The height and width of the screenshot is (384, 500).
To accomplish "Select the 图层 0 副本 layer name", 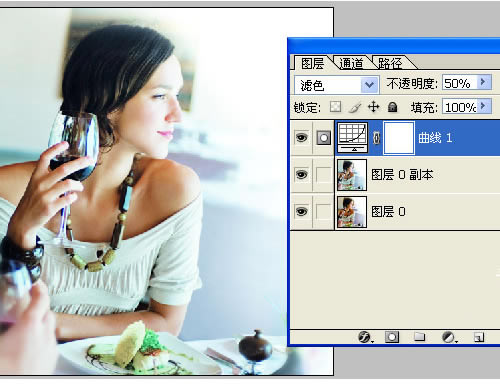I will (x=402, y=175).
